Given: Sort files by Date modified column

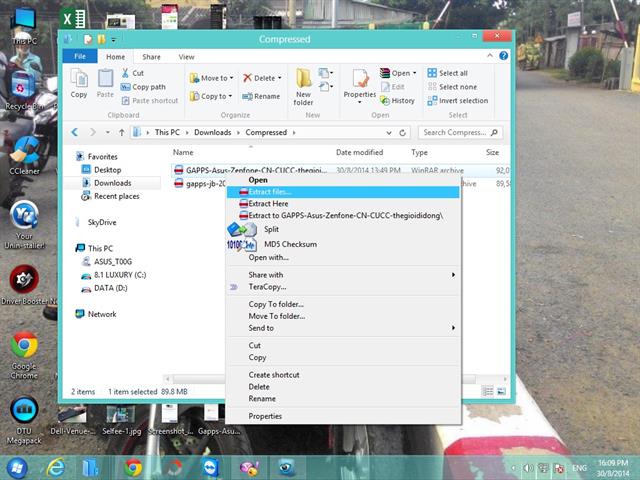Looking at the screenshot, I should click(360, 152).
